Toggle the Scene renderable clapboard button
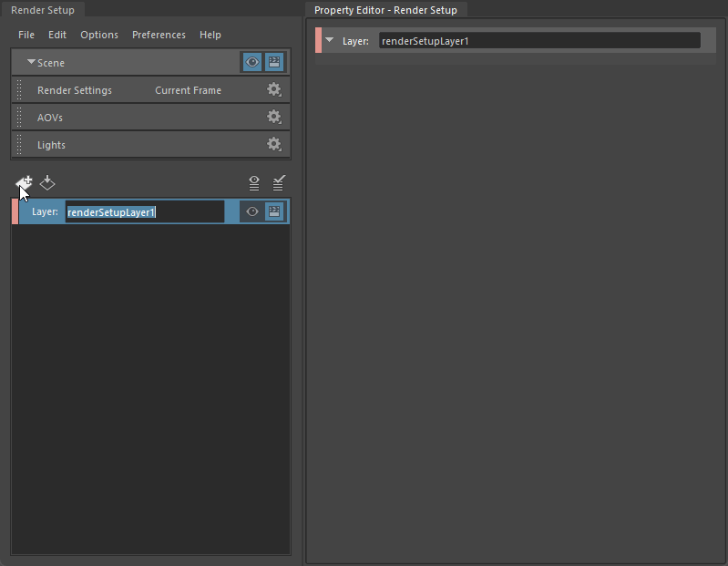The width and height of the screenshot is (728, 566). [274, 63]
